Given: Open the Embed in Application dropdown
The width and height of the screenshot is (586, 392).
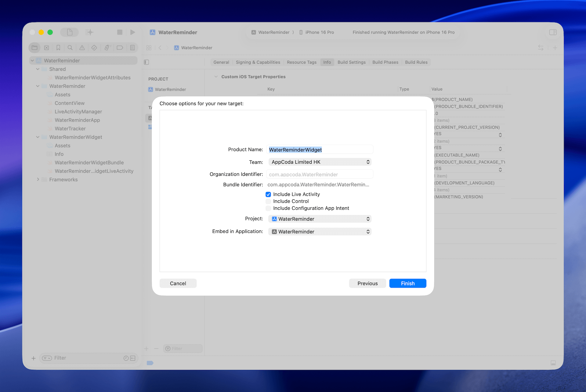Looking at the screenshot, I should point(320,232).
